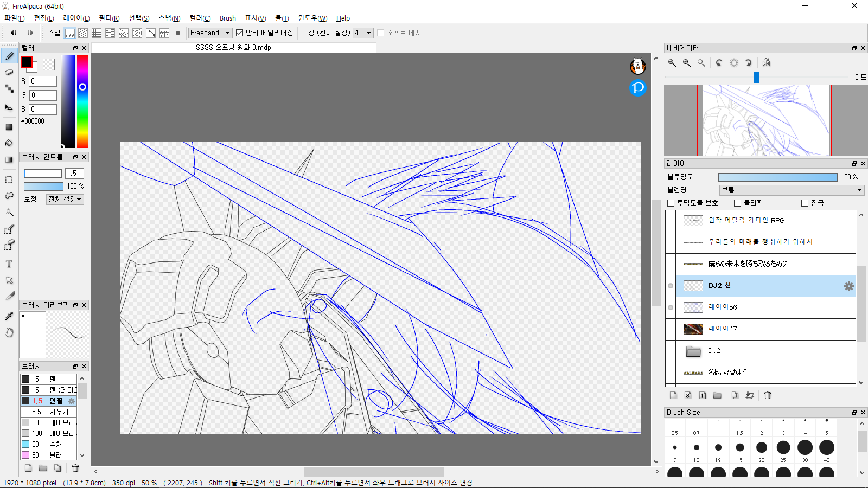The width and height of the screenshot is (868, 488).
Task: Open the Freehand mode dropdown
Action: click(210, 33)
